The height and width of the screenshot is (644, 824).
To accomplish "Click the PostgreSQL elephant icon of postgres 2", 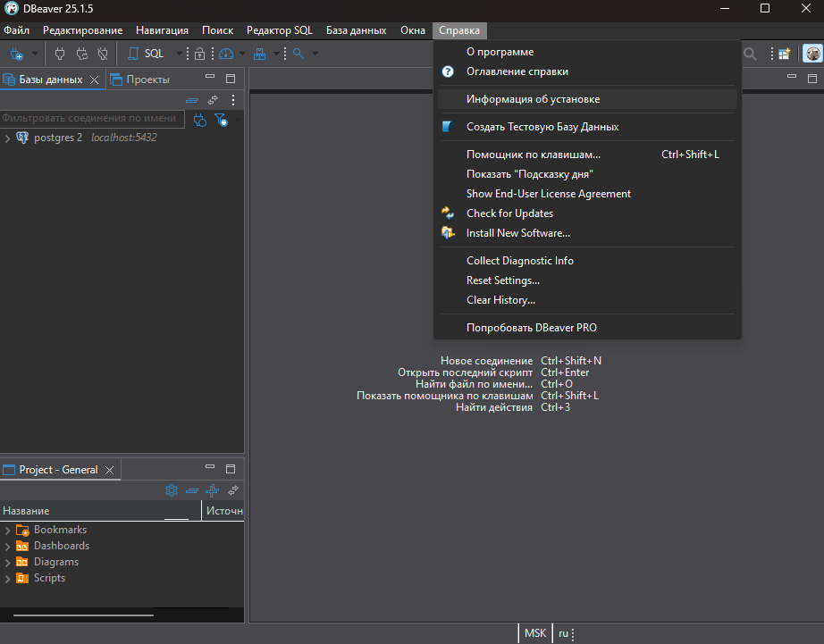I will (x=22, y=138).
